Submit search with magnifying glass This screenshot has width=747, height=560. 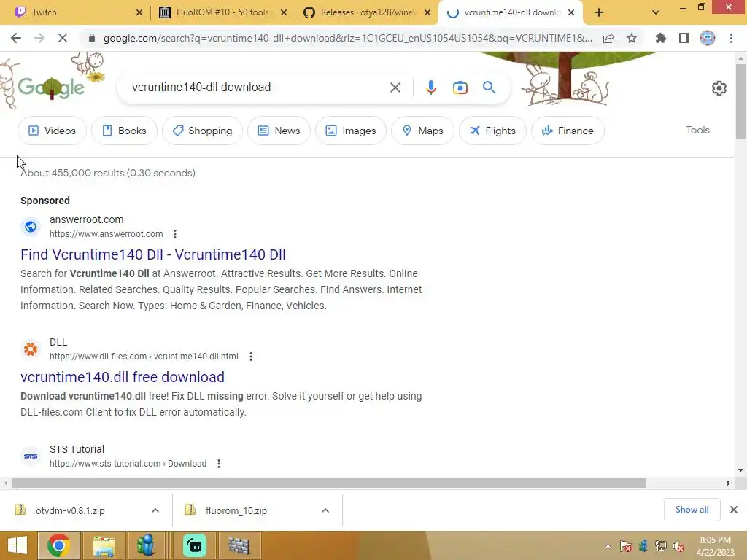pos(489,87)
